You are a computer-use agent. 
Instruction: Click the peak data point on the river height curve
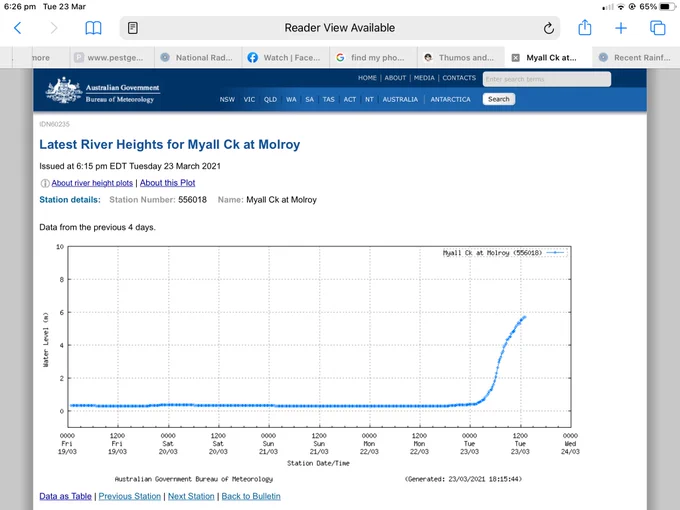[525, 317]
